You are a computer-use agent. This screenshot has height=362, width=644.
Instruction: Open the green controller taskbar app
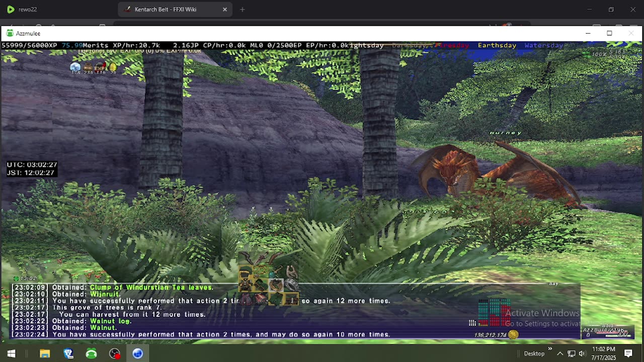(x=91, y=353)
